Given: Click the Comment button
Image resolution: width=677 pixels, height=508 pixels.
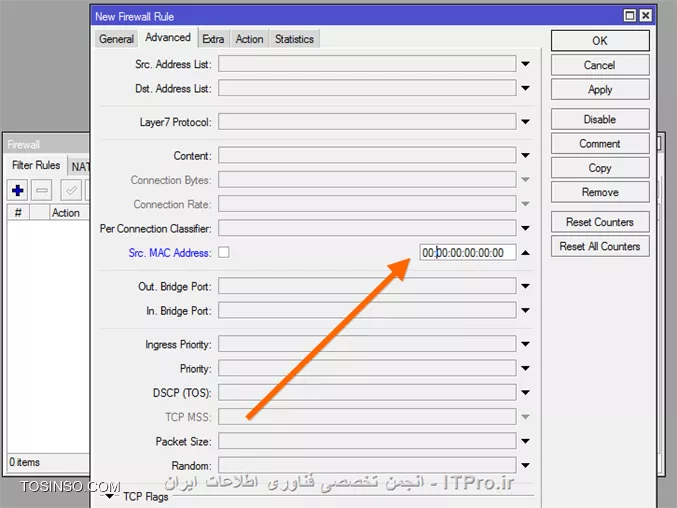Looking at the screenshot, I should (x=600, y=143).
